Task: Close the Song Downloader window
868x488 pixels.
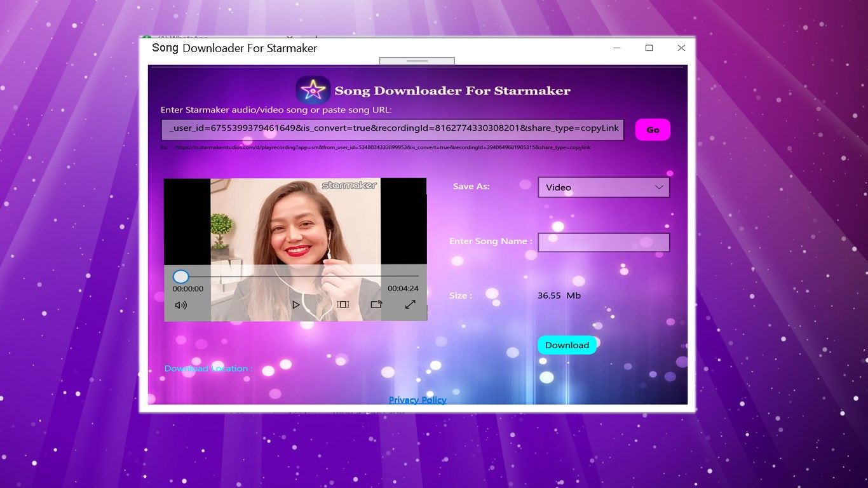Action: (681, 48)
